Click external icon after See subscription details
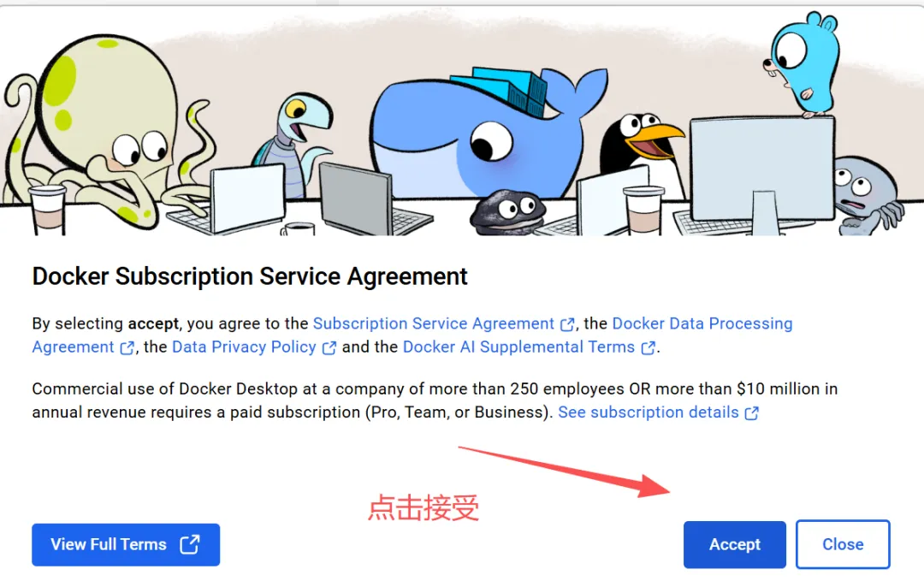Image resolution: width=924 pixels, height=581 pixels. (x=751, y=413)
